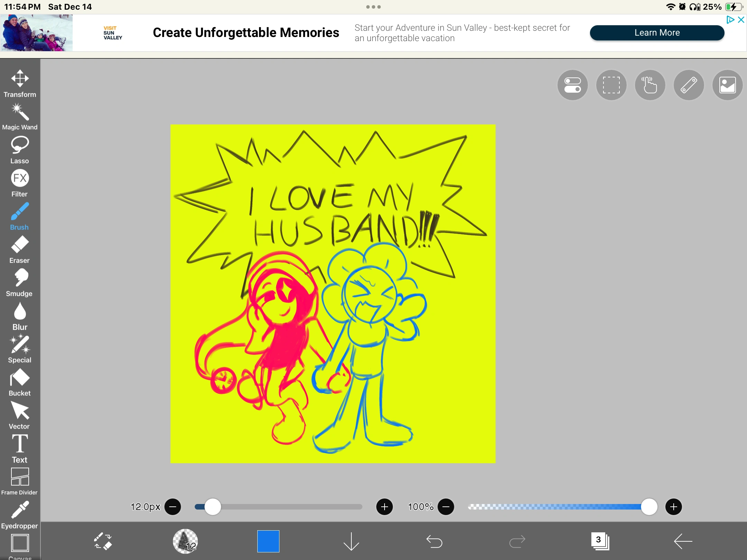Click Learn More on the ad
This screenshot has width=747, height=560.
click(657, 33)
